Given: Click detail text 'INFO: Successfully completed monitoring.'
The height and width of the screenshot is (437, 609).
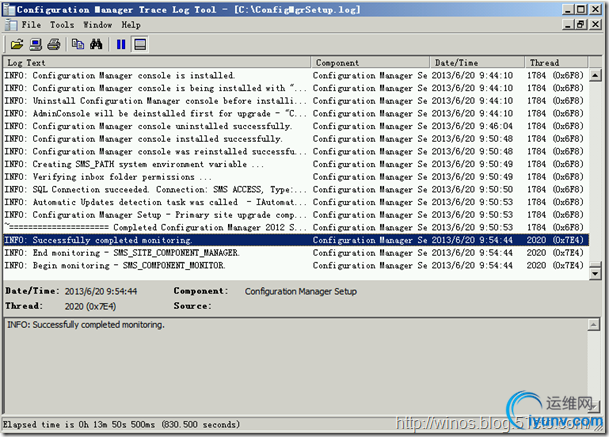Looking at the screenshot, I should point(86,325).
